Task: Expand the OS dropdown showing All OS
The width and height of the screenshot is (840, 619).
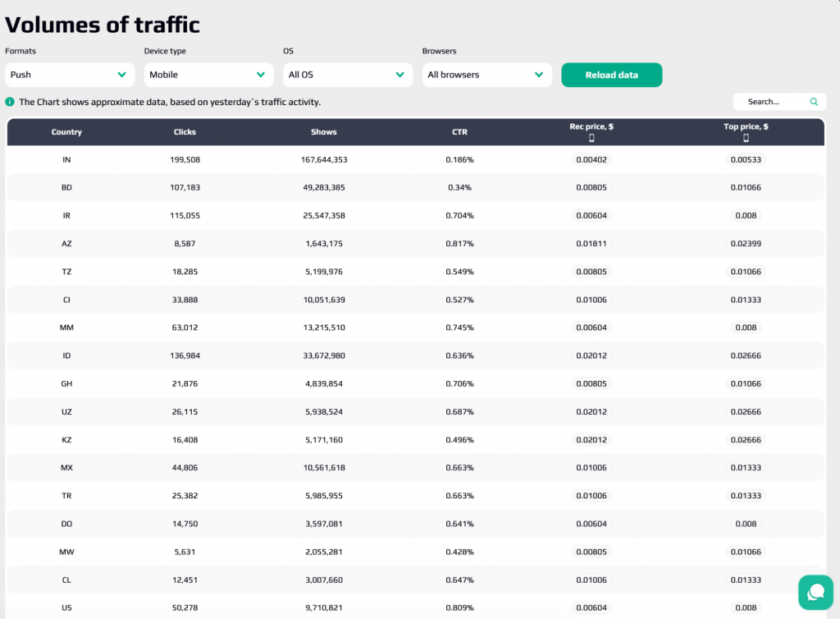Action: click(x=348, y=75)
